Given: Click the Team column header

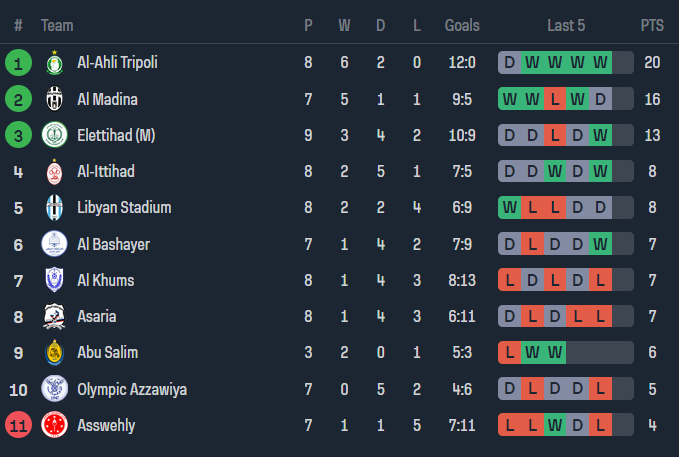Looking at the screenshot, I should 57,25.
